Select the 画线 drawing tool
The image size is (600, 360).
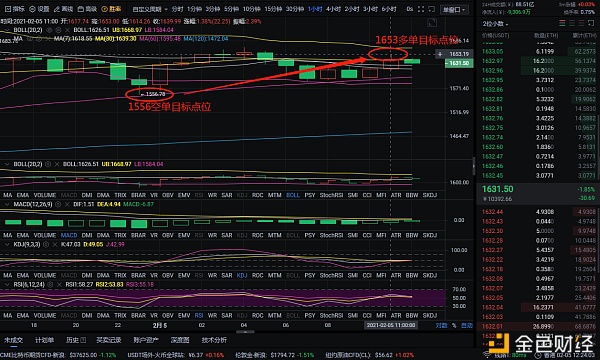coord(64,9)
